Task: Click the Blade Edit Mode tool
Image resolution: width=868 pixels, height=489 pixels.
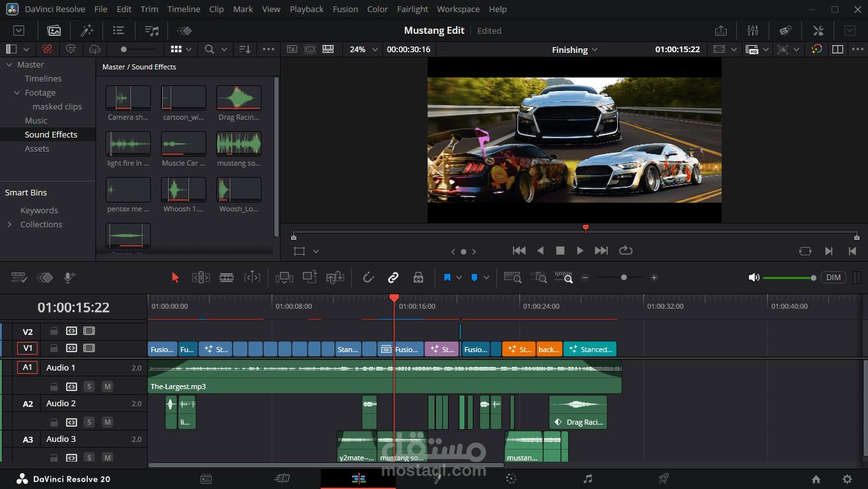Action: click(x=227, y=278)
